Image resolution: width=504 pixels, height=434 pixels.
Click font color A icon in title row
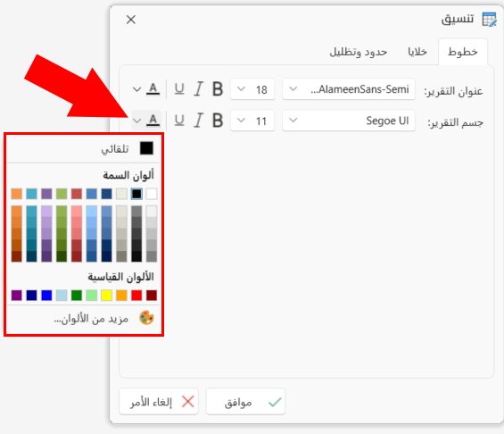tap(153, 88)
